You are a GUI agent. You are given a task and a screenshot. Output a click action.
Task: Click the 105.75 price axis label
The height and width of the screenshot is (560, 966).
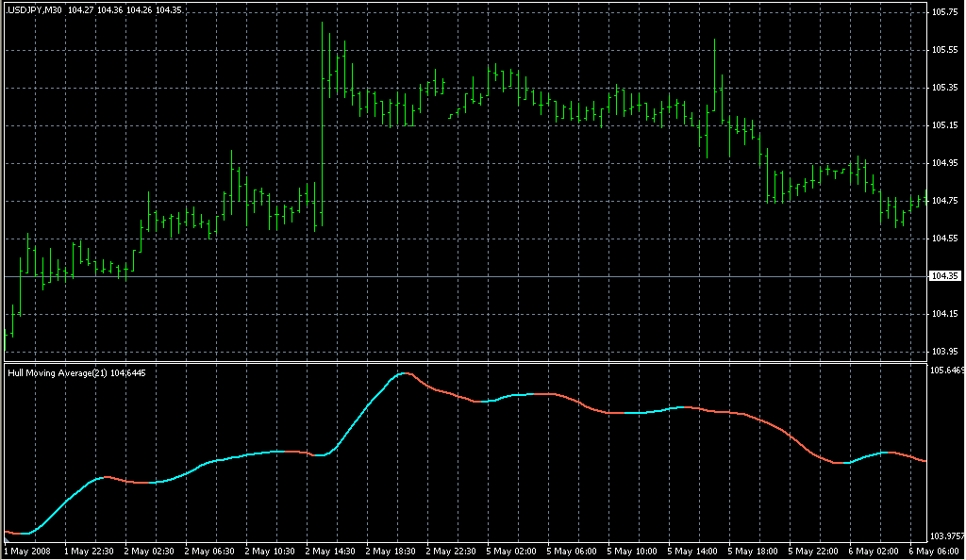tap(944, 12)
